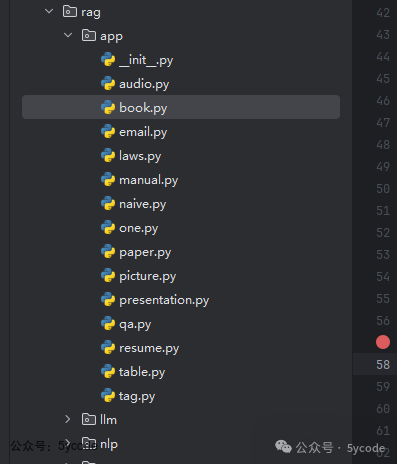Viewport: 397px width, 464px height.
Task: Expand the llm folder chevron
Action: (x=68, y=419)
